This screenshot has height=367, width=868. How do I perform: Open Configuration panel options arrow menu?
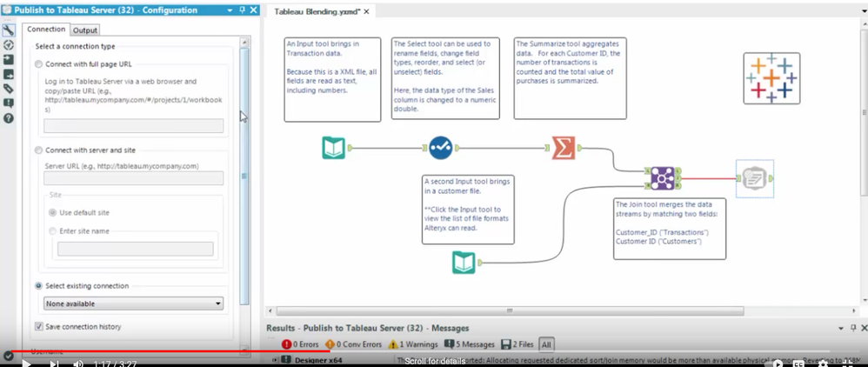[x=230, y=10]
